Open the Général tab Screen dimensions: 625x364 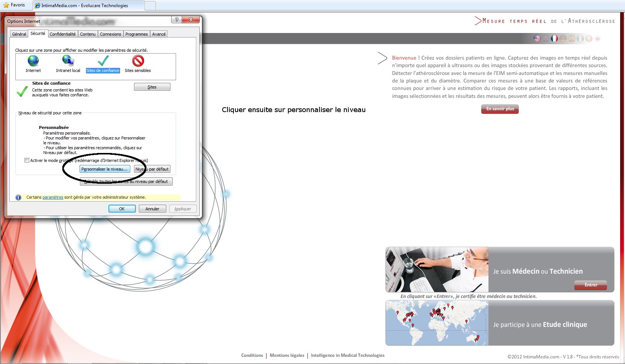click(19, 34)
